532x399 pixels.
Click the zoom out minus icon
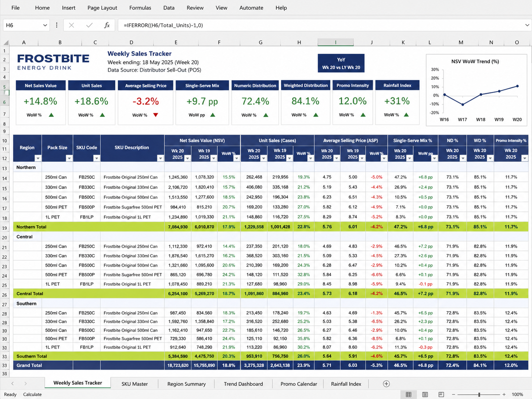(x=454, y=395)
